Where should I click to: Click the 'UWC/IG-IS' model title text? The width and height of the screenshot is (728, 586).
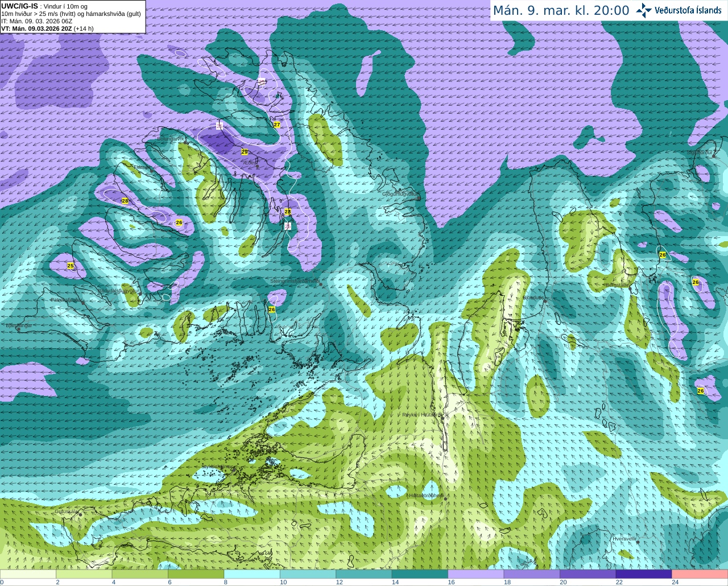(x=20, y=6)
